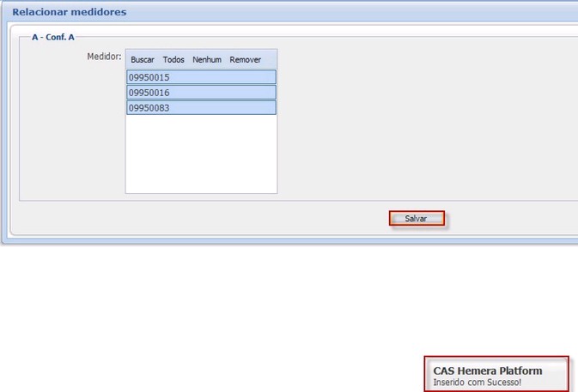Click the A - Conf. A fieldset legend
The image size is (578, 392).
tap(53, 38)
